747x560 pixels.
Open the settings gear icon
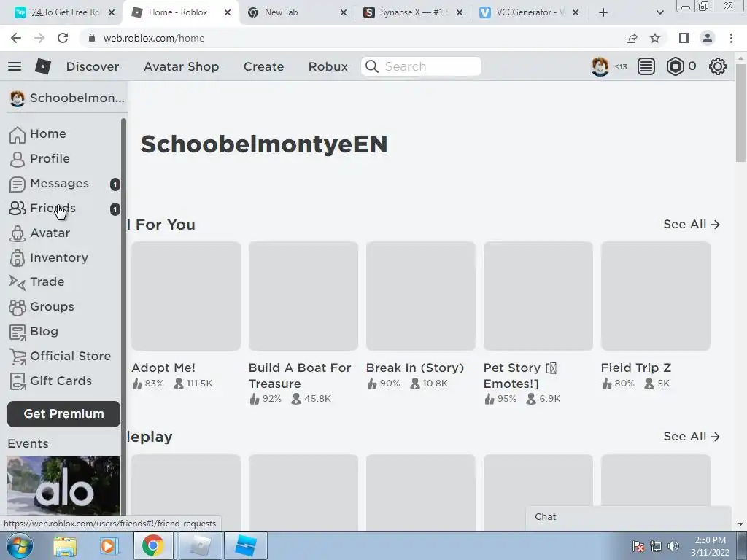point(718,66)
